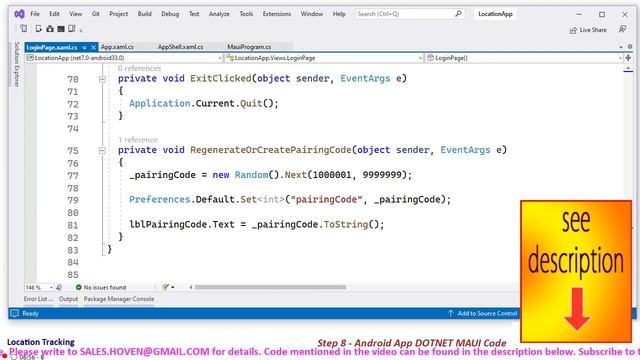Open the Analyze menu

pos(219,14)
